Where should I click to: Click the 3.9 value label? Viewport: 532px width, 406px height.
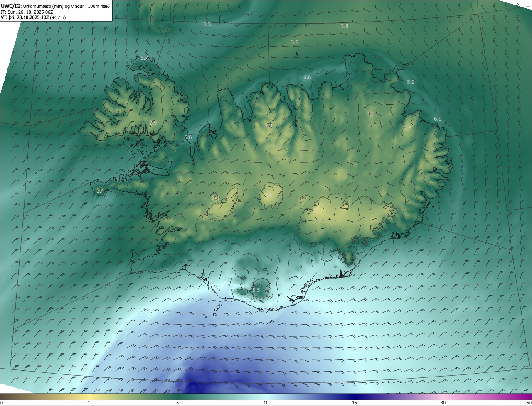295,42
